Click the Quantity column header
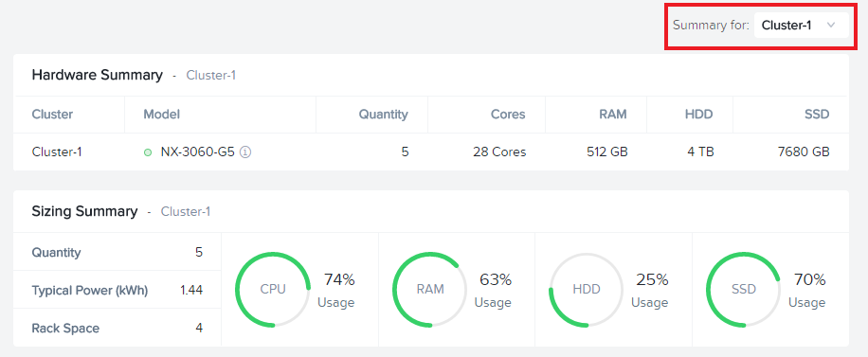Image resolution: width=868 pixels, height=357 pixels. click(x=383, y=115)
